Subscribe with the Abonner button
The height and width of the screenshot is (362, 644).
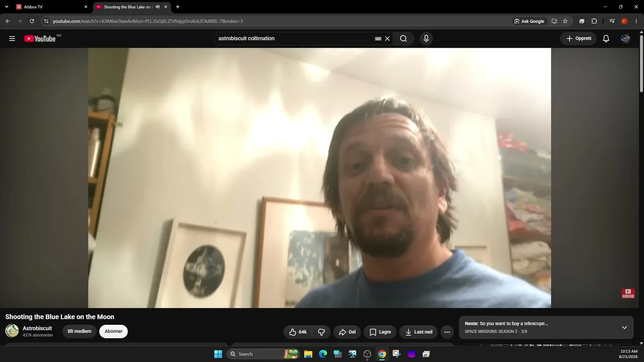113,331
